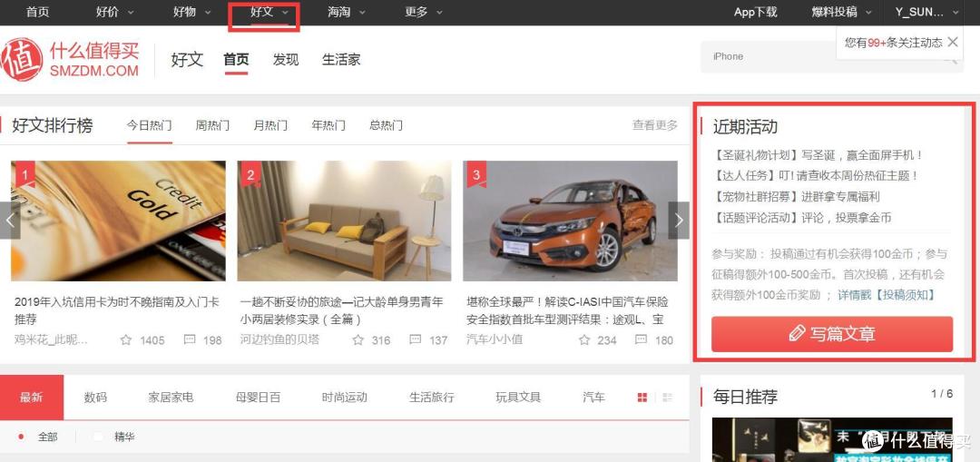Select the 家居家电 category tab
The width and height of the screenshot is (980, 462).
click(x=171, y=397)
